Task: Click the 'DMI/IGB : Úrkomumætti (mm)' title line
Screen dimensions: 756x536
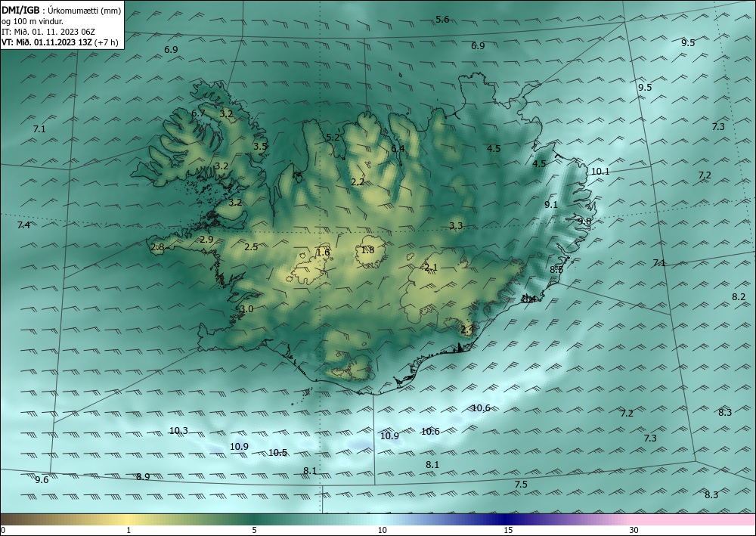Action: tap(61, 10)
